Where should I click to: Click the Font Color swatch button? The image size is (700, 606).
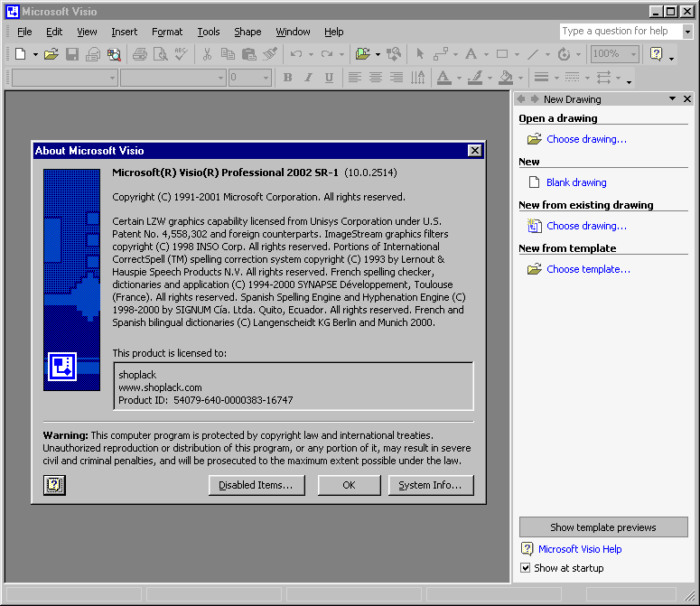click(x=443, y=78)
